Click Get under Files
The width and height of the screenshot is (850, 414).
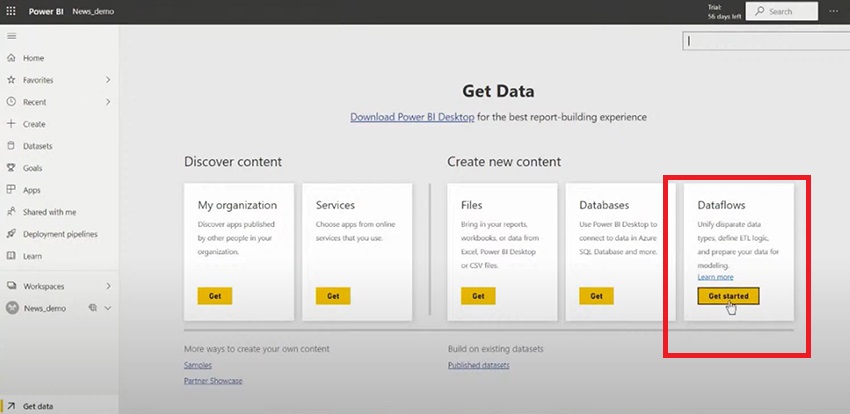pyautogui.click(x=478, y=296)
